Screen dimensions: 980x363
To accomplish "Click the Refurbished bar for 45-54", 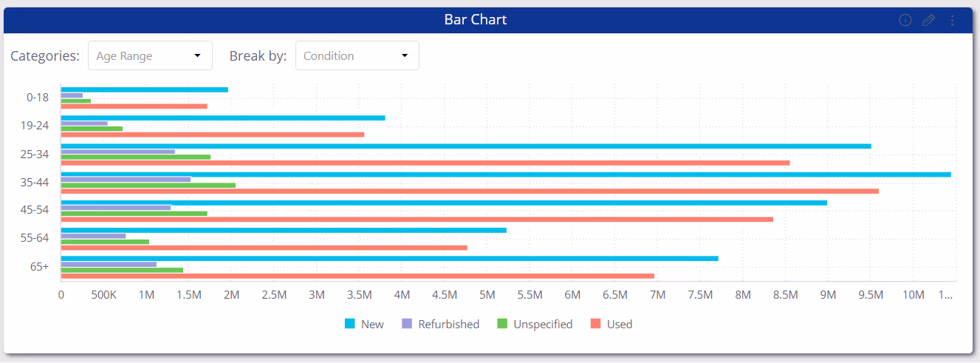I will pyautogui.click(x=115, y=208).
